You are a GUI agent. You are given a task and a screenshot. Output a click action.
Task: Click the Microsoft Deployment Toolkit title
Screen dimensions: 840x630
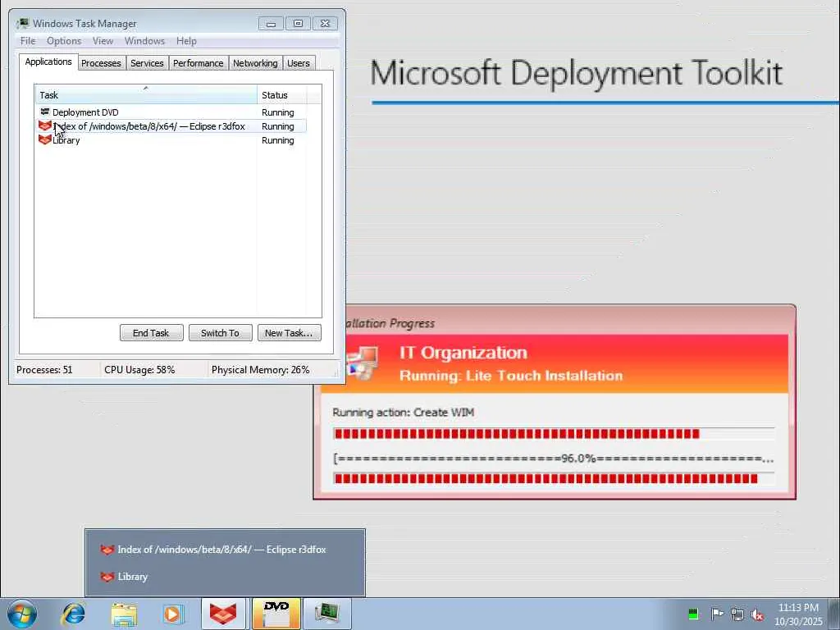point(577,73)
